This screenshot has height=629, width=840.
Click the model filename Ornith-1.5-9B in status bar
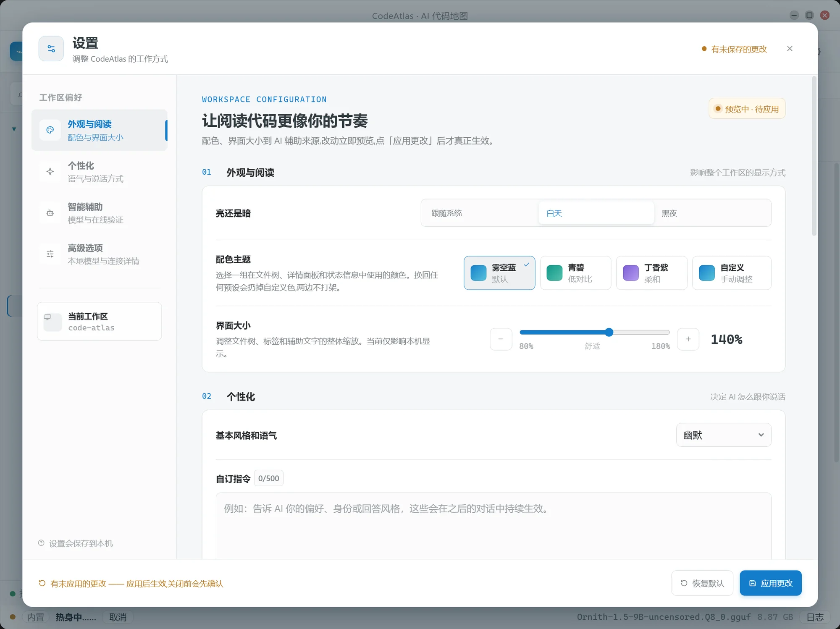[663, 617]
